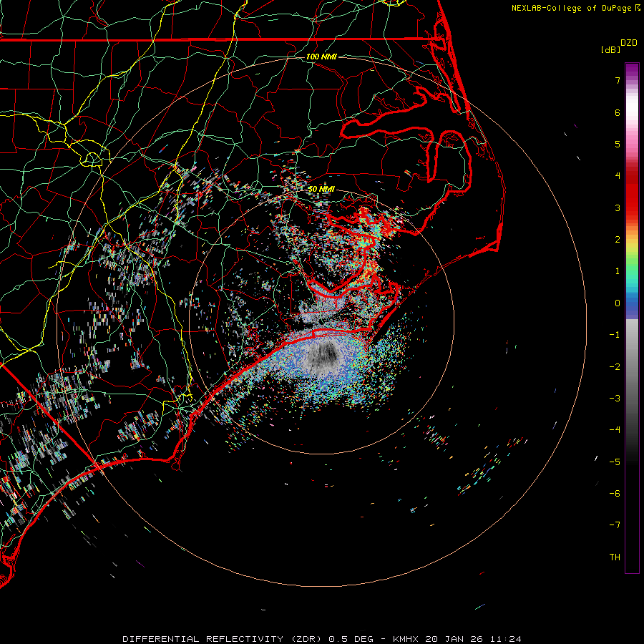Select the 4 dB scale value
Screen dimensions: 644x644
point(618,176)
